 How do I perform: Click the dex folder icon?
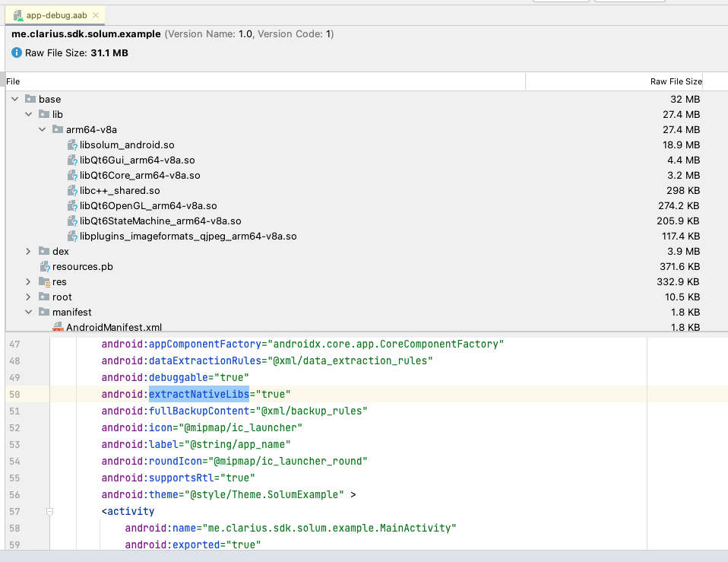click(43, 251)
